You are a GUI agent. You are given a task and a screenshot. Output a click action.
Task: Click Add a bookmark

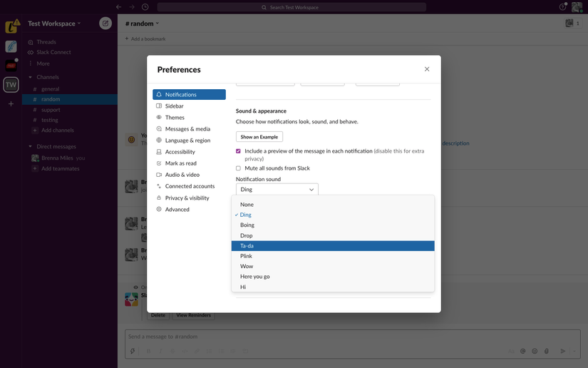pyautogui.click(x=145, y=39)
